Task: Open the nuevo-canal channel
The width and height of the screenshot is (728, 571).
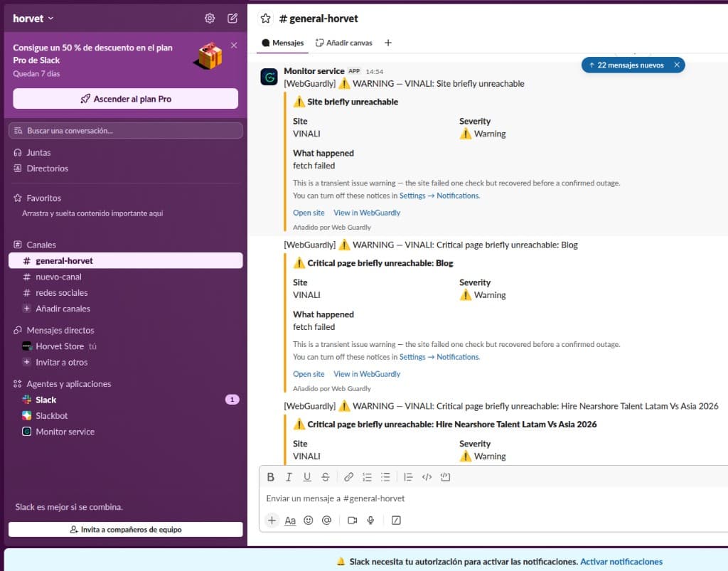Action: (58, 277)
